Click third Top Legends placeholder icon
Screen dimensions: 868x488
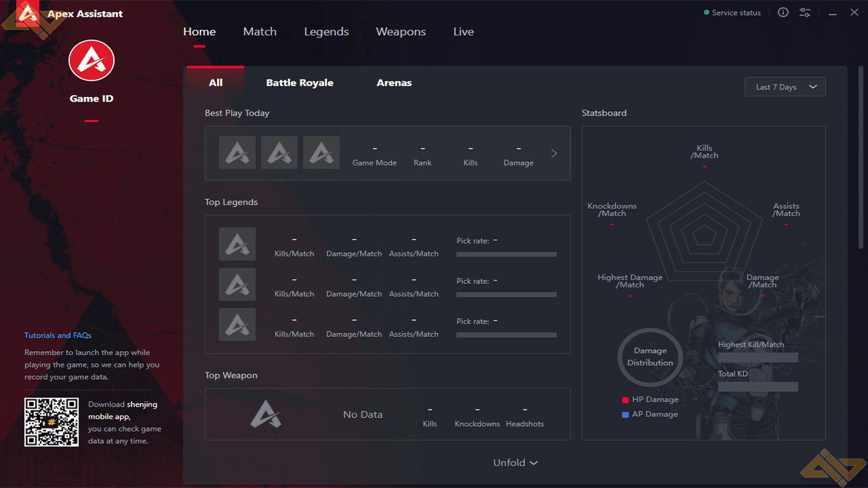(237, 325)
